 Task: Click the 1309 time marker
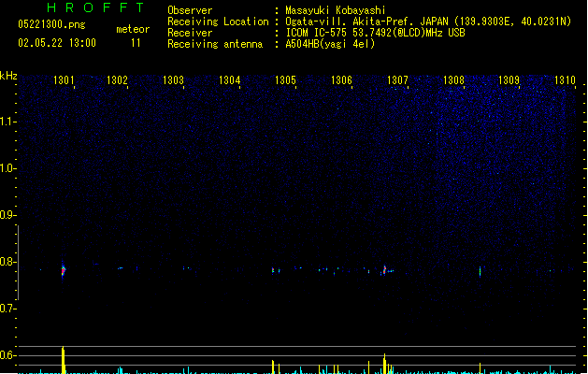pos(509,80)
